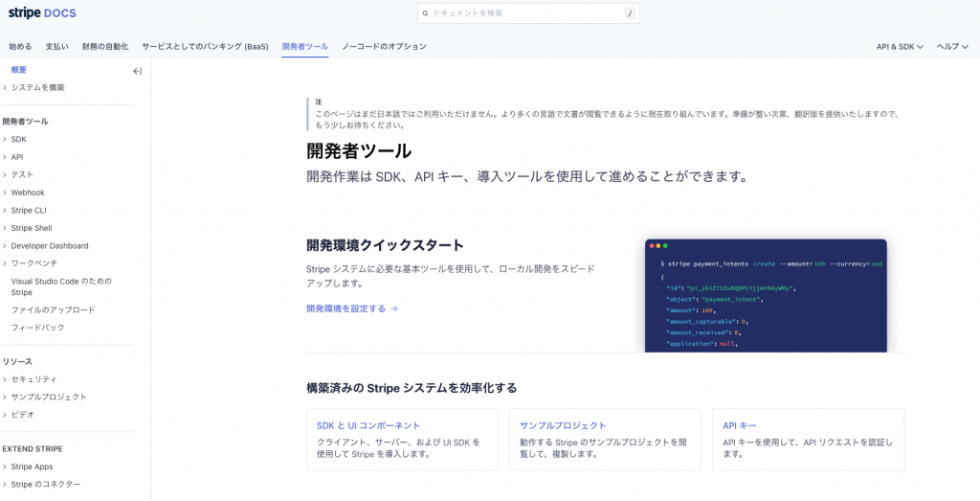Open the API キー card
Viewport: 980px width, 501px height.
(x=808, y=440)
